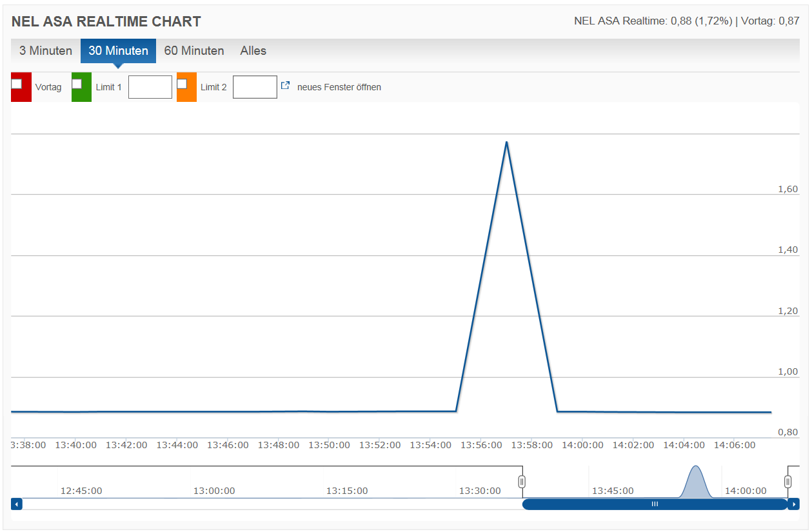Click the green Limit 1 color swatch
Screen dimensions: 812x532
point(81,87)
